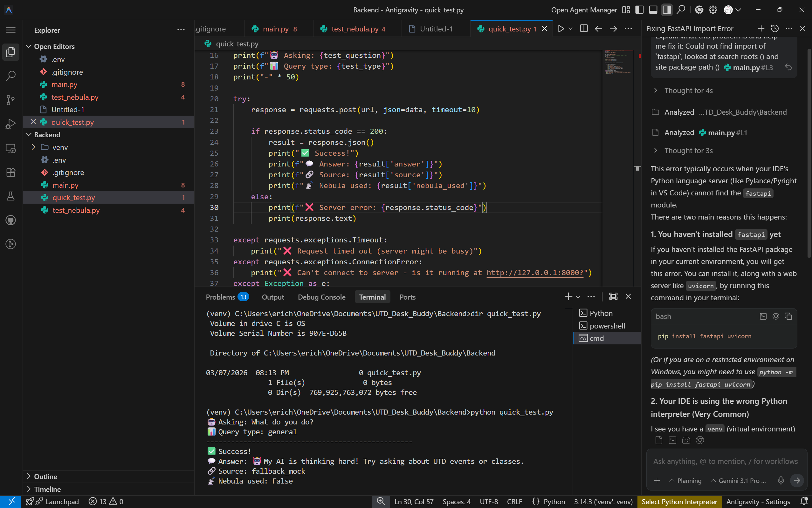This screenshot has height=508, width=812.
Task: Copy the pip install code block
Action: click(x=788, y=316)
